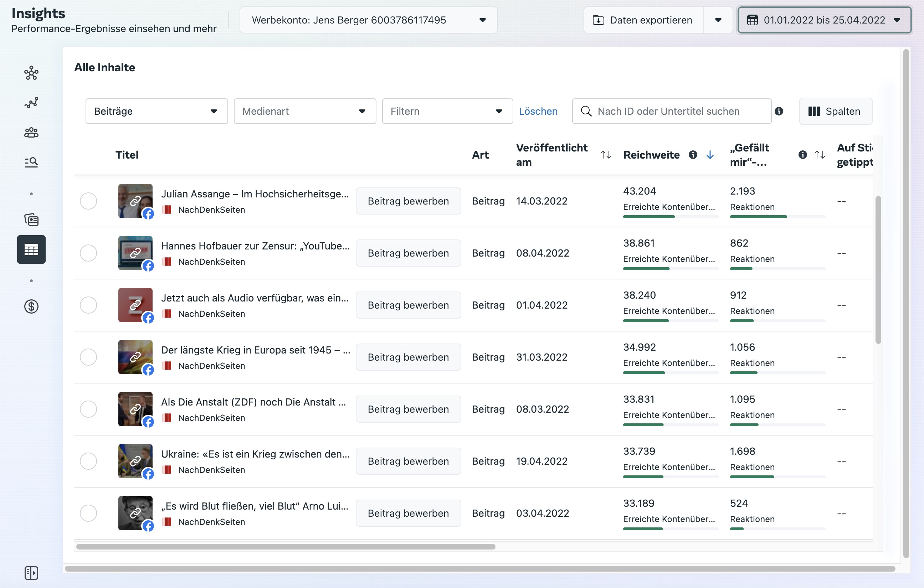
Task: Open the overview hub icon in sidebar
Action: point(31,73)
